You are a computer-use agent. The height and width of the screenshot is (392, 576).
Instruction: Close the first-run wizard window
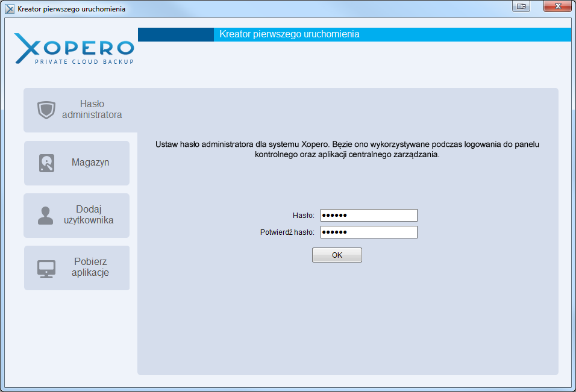[x=557, y=7]
